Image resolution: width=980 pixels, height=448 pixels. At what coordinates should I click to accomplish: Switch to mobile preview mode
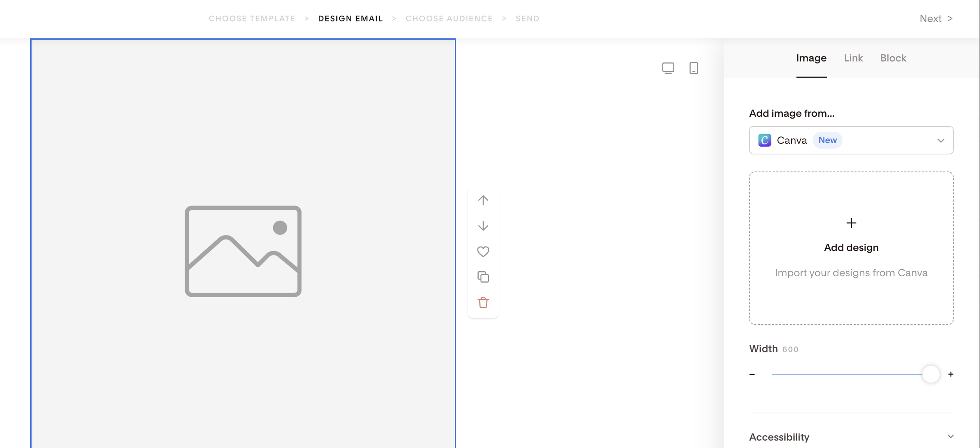click(693, 68)
